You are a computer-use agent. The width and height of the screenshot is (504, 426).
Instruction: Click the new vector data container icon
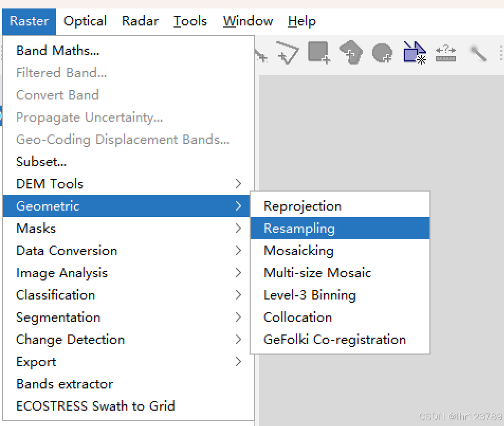415,52
